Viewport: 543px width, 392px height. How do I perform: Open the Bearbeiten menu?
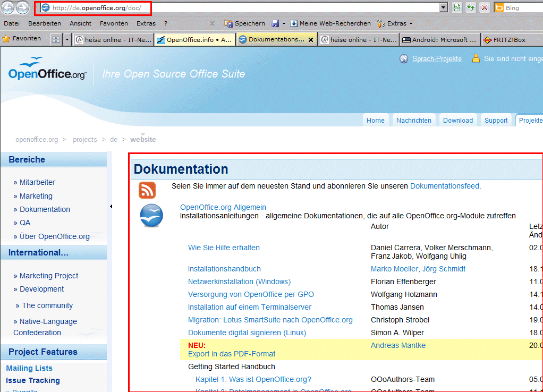point(45,23)
